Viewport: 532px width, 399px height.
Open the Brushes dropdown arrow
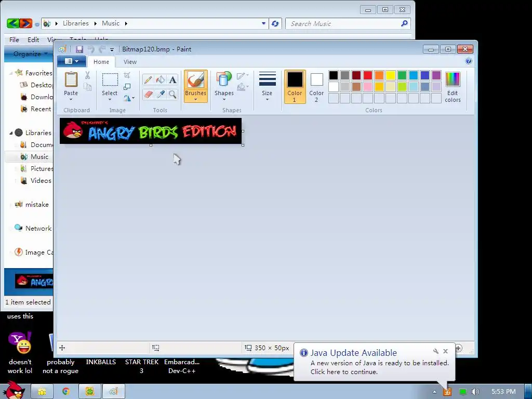coord(195,99)
